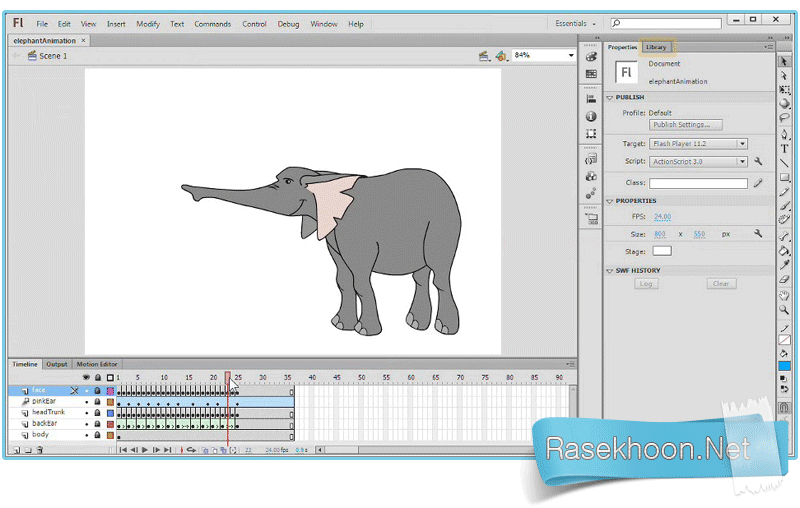The image size is (800, 508).
Task: Open the Align panel icon
Action: (x=591, y=99)
